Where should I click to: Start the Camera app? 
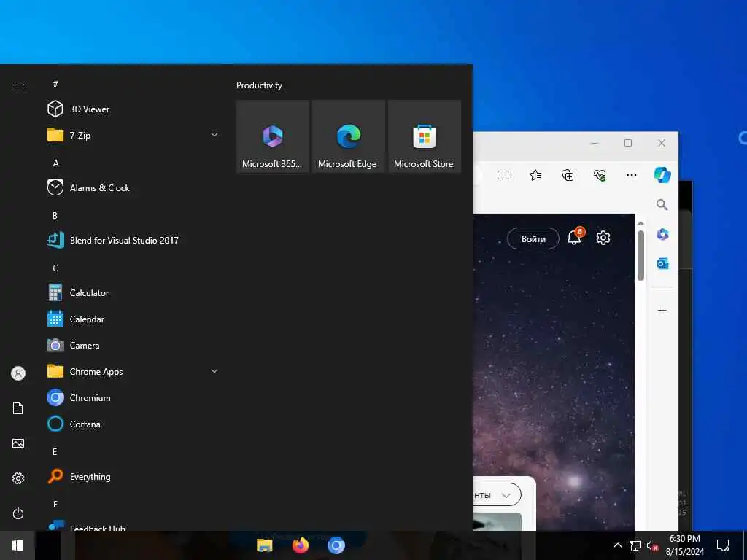coord(133,345)
